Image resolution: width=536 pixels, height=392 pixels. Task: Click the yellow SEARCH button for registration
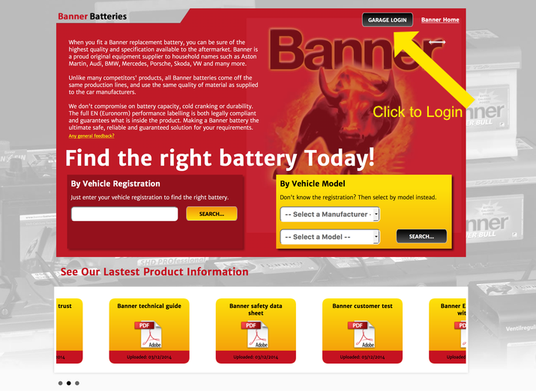click(211, 214)
